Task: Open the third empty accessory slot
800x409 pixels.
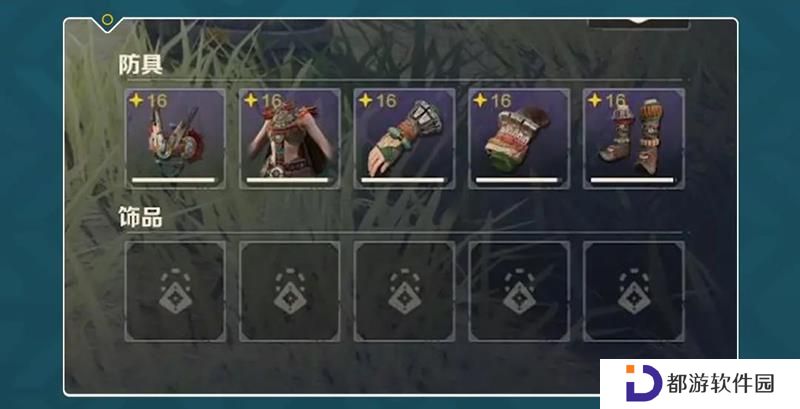Action: [405, 291]
